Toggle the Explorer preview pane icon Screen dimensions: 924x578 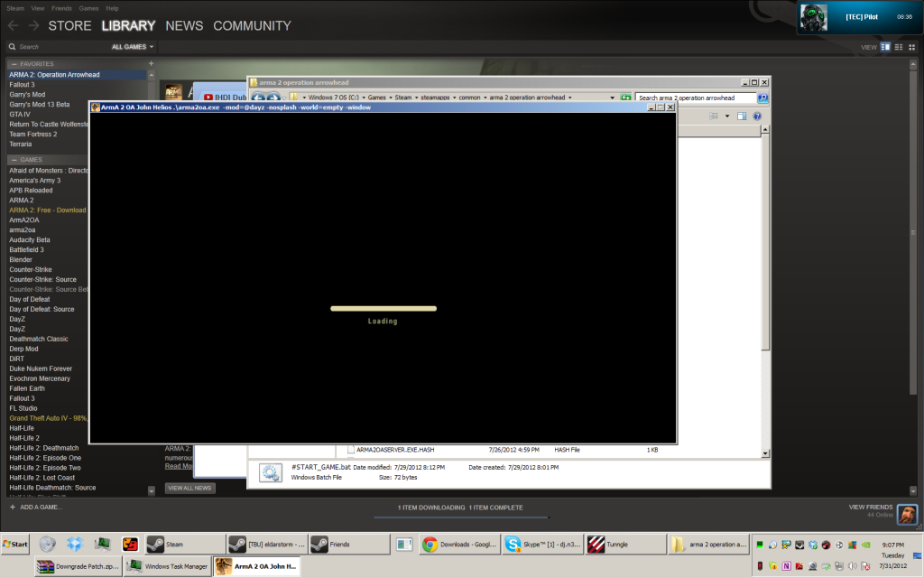[742, 116]
